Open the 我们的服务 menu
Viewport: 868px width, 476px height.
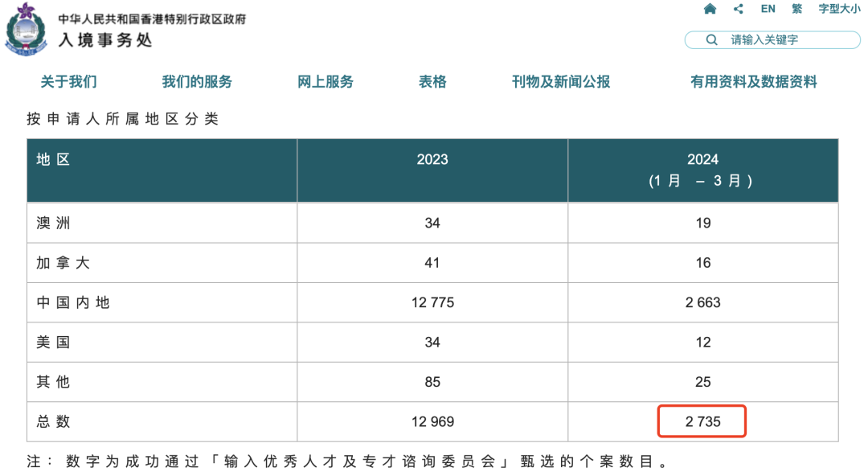(x=197, y=82)
